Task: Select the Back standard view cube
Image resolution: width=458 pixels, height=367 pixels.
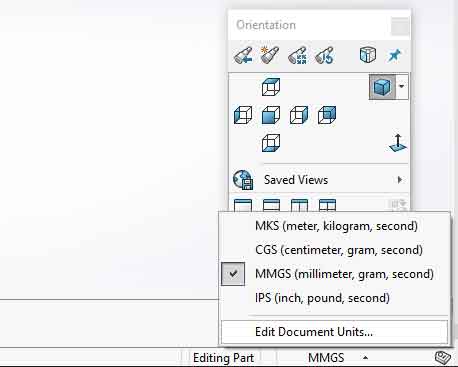Action: 327,115
